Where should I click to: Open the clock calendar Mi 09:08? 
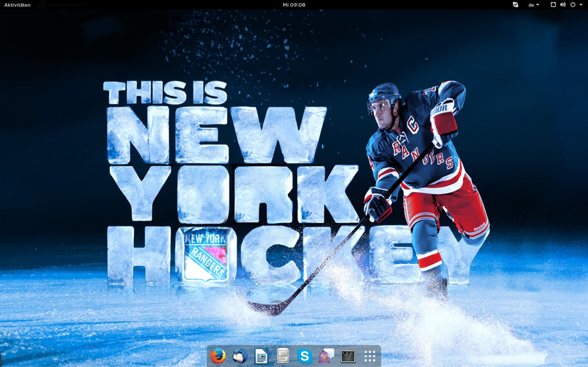294,5
